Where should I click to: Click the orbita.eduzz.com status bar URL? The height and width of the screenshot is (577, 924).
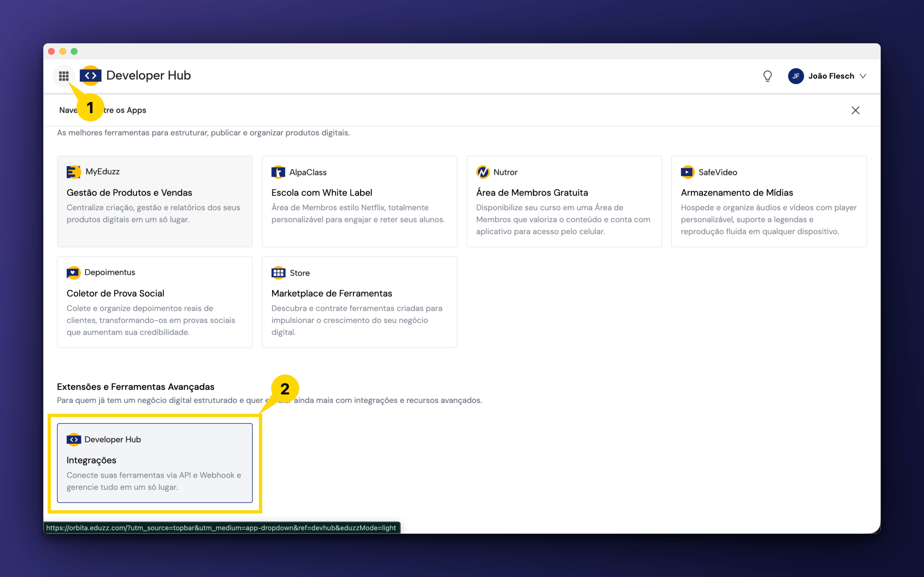pyautogui.click(x=221, y=528)
